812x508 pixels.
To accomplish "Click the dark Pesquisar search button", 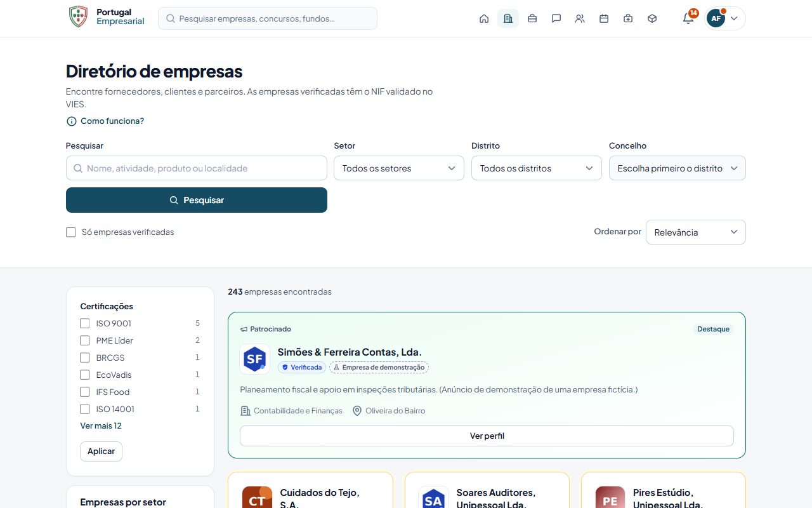I will click(x=197, y=200).
